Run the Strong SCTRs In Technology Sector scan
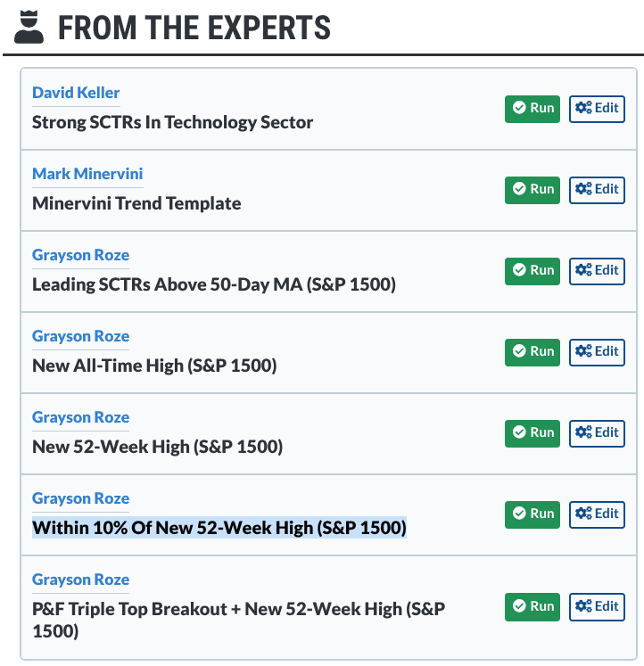Image resolution: width=644 pixels, height=666 pixels. pyautogui.click(x=533, y=109)
